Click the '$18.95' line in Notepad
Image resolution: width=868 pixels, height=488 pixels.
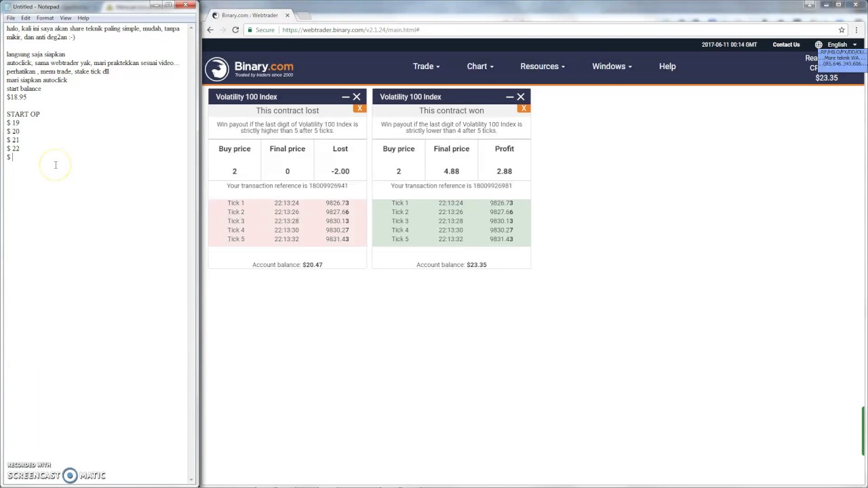click(16, 97)
